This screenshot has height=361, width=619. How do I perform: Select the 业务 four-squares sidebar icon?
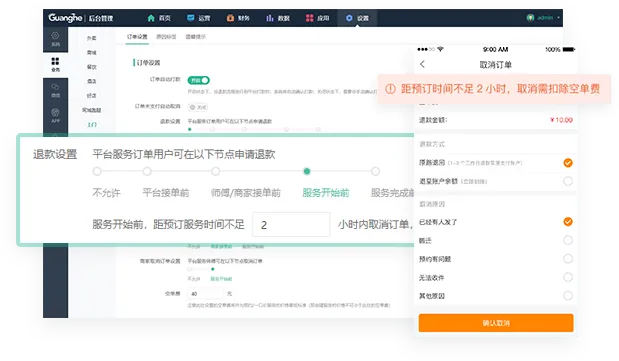coord(55,64)
